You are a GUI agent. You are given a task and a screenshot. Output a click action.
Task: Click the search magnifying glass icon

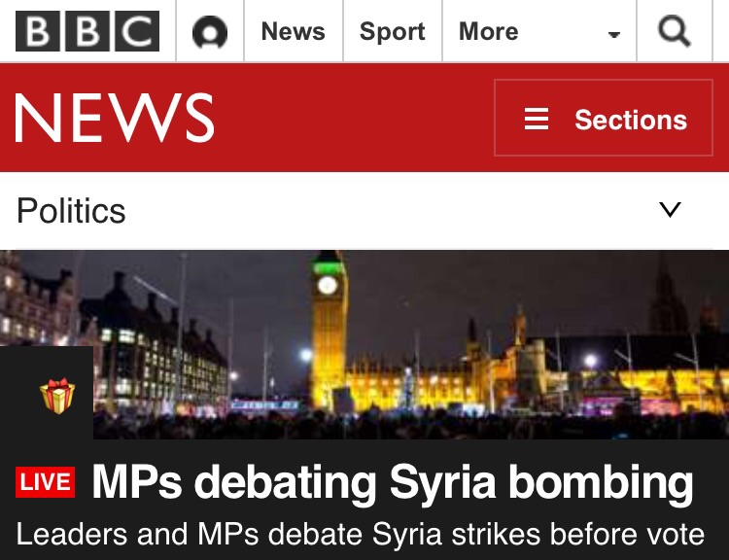(674, 32)
